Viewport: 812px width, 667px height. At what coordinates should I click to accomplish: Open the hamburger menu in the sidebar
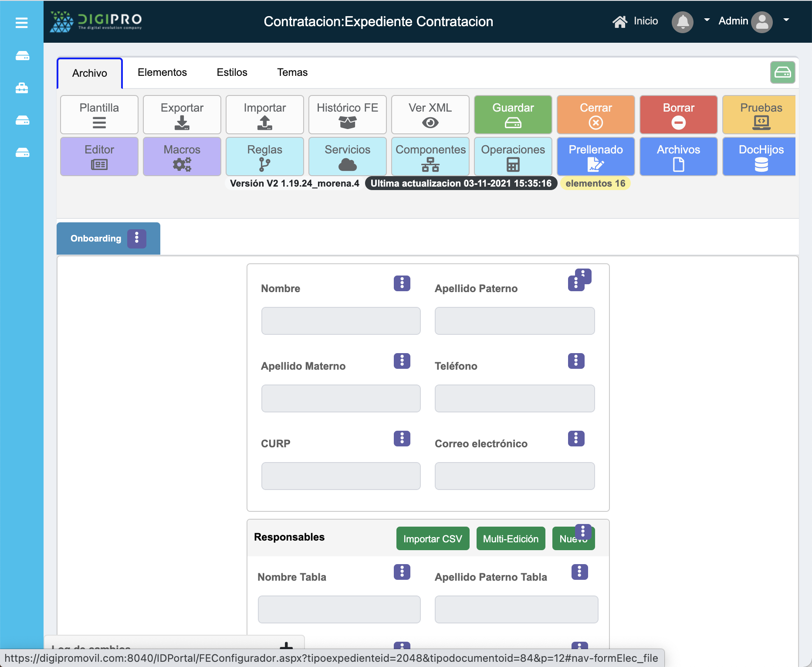point(21,22)
